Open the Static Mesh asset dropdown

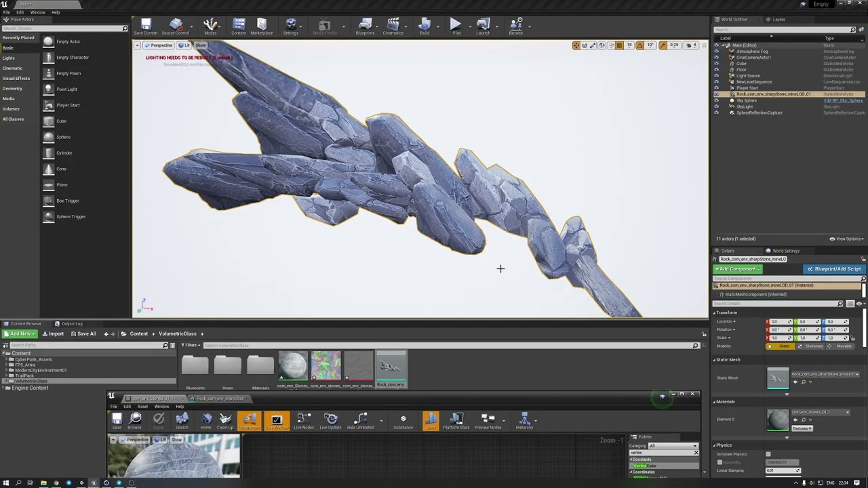pyautogui.click(x=825, y=374)
